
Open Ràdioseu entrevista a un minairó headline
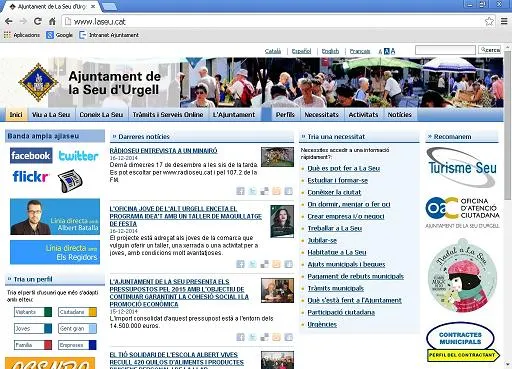click(163, 151)
